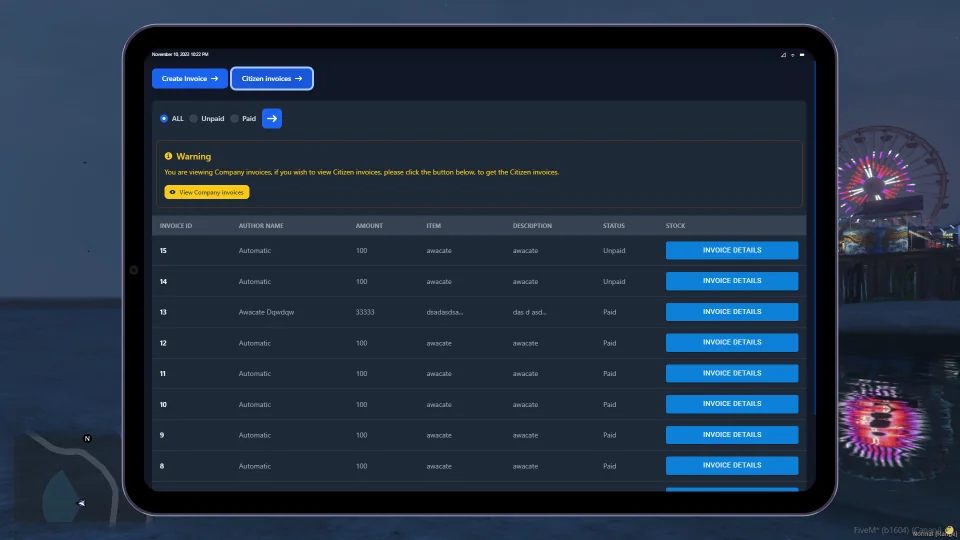Select the ALL radio filter
The image size is (960, 540).
(x=164, y=118)
